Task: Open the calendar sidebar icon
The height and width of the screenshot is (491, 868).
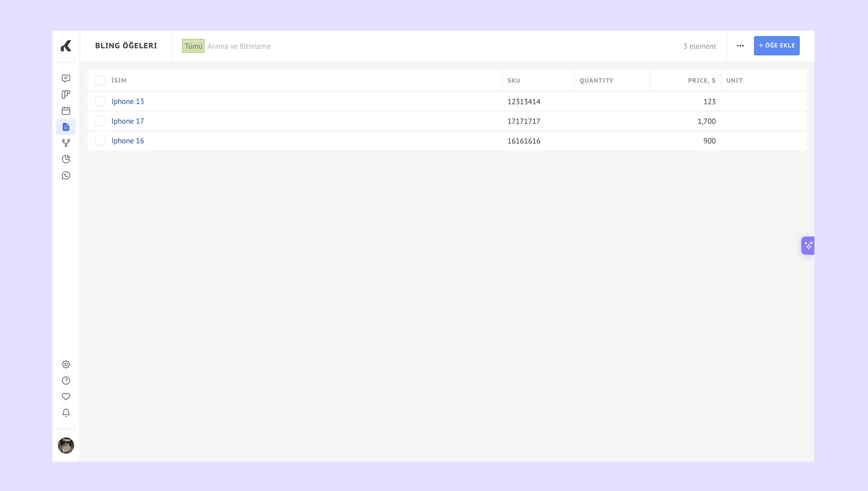Action: tap(66, 111)
